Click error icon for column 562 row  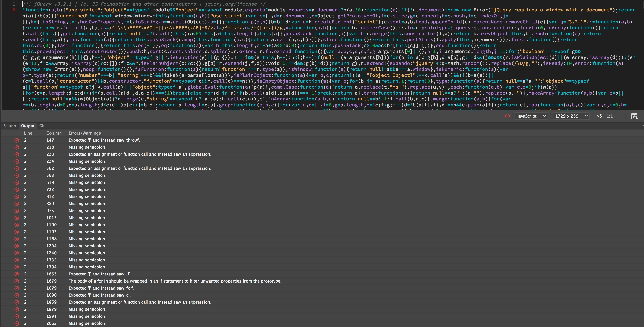coord(17,168)
